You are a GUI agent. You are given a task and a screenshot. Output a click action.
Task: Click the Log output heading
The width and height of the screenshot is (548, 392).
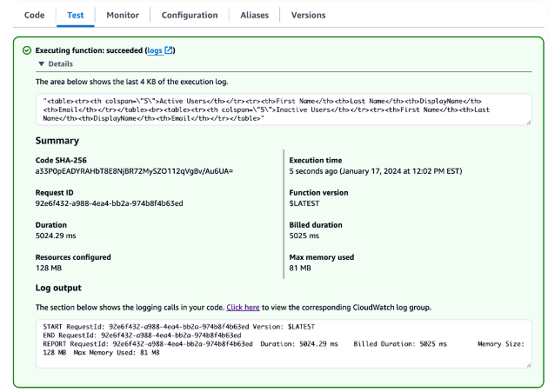[58, 288]
